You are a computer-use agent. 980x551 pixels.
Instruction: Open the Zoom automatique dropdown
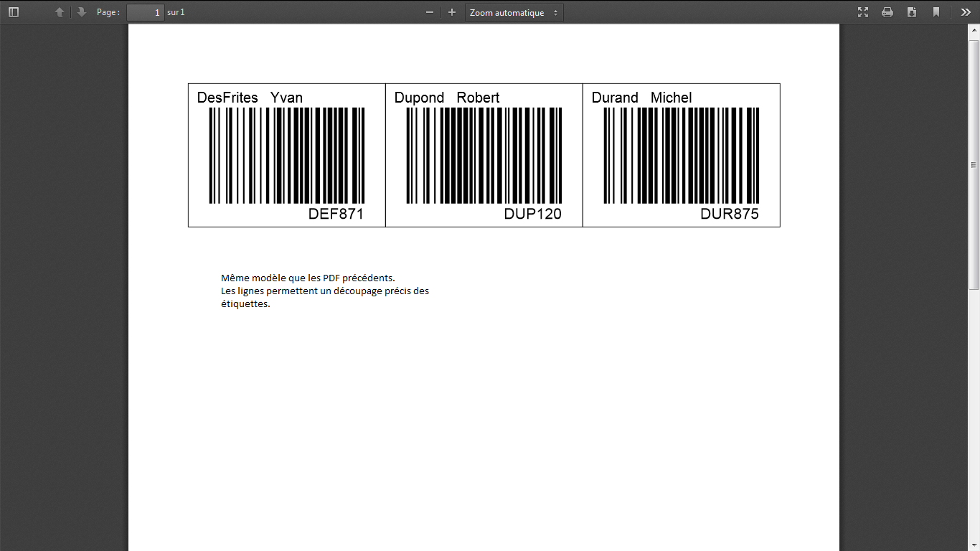514,12
